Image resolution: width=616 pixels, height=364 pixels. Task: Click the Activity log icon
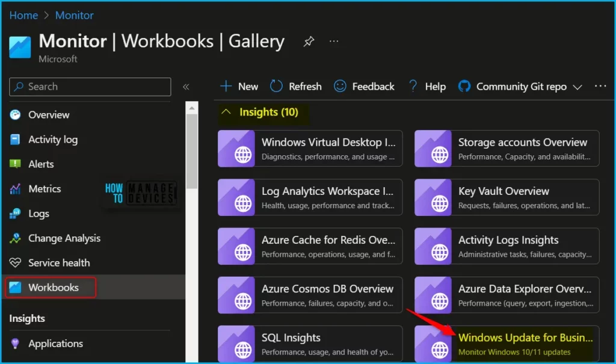pyautogui.click(x=15, y=140)
